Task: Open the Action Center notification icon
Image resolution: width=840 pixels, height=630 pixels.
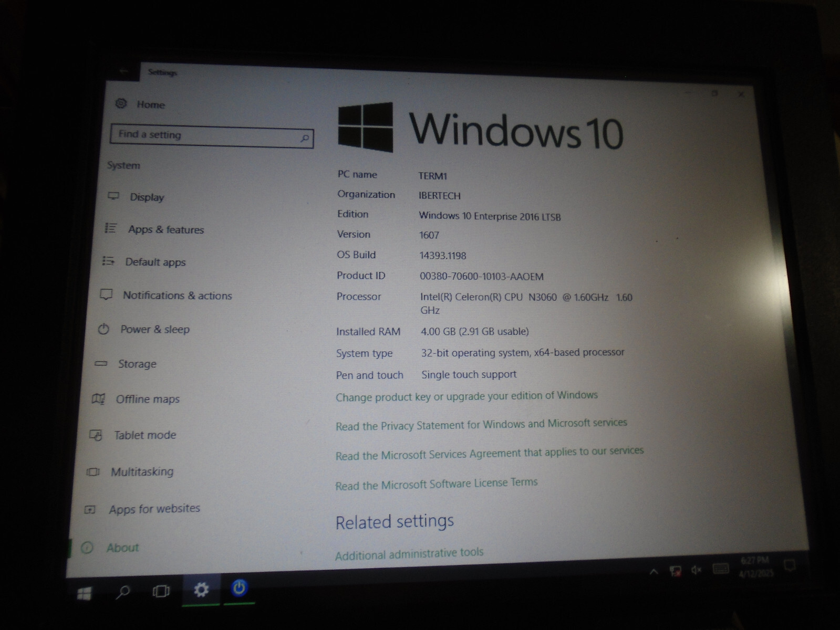Action: click(789, 565)
